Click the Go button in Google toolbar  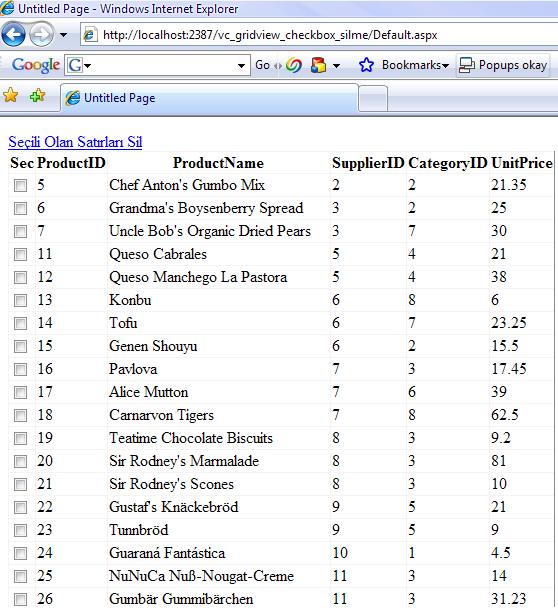[263, 65]
